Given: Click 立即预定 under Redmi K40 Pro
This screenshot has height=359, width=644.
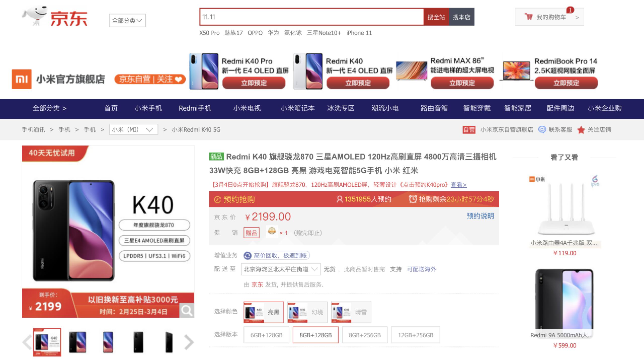Looking at the screenshot, I should [254, 83].
